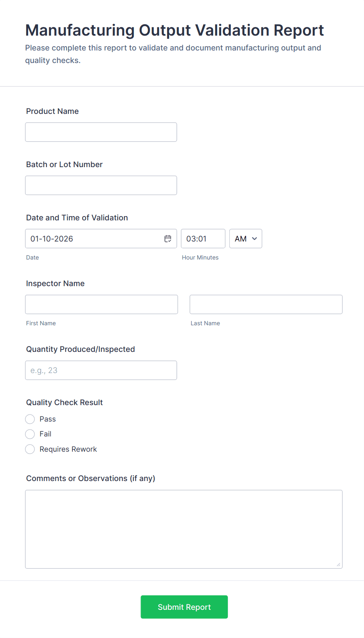Open the calendar date picker icon
Image resolution: width=364 pixels, height=638 pixels.
(x=168, y=238)
